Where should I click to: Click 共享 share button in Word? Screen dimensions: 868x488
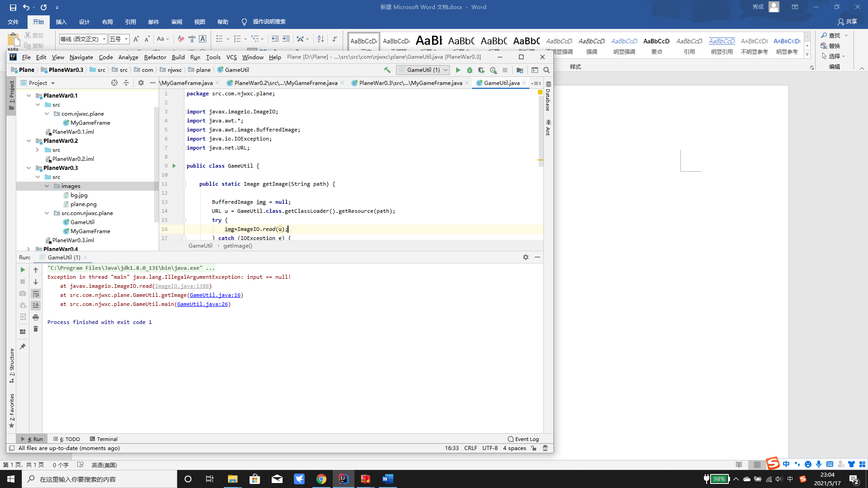848,22
